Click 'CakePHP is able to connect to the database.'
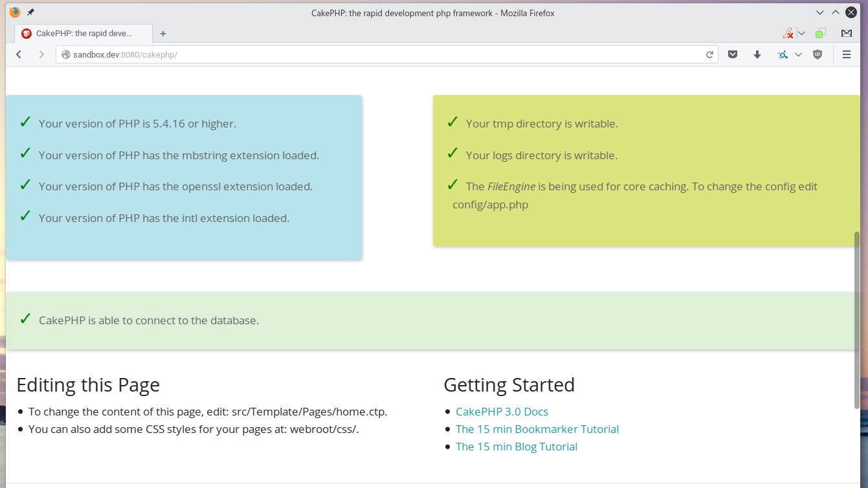 [x=149, y=320]
